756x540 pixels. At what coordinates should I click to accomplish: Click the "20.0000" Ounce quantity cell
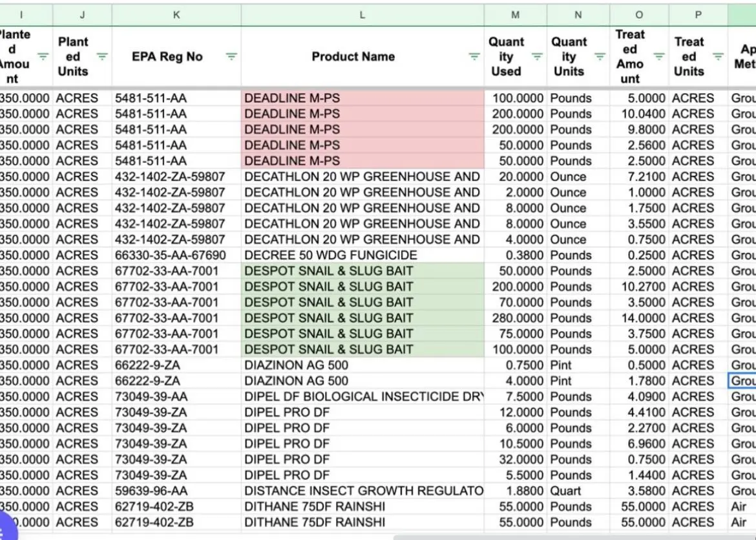point(516,177)
